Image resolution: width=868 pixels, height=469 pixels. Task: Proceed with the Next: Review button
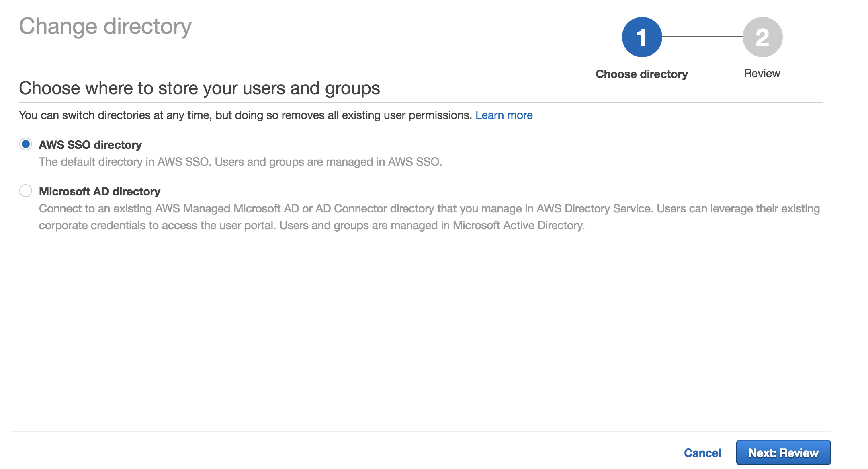coord(783,453)
